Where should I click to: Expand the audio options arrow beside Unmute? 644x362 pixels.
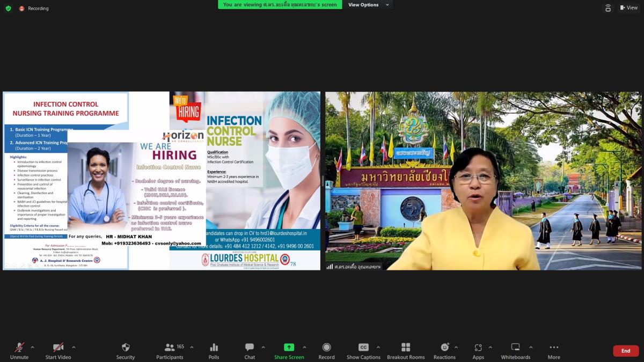[x=32, y=347]
